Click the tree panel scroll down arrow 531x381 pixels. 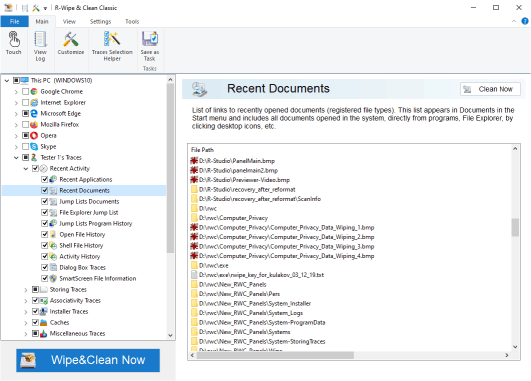point(170,335)
